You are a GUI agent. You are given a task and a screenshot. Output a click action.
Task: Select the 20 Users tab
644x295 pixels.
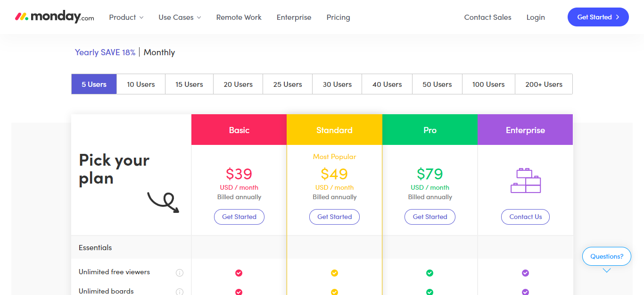238,84
